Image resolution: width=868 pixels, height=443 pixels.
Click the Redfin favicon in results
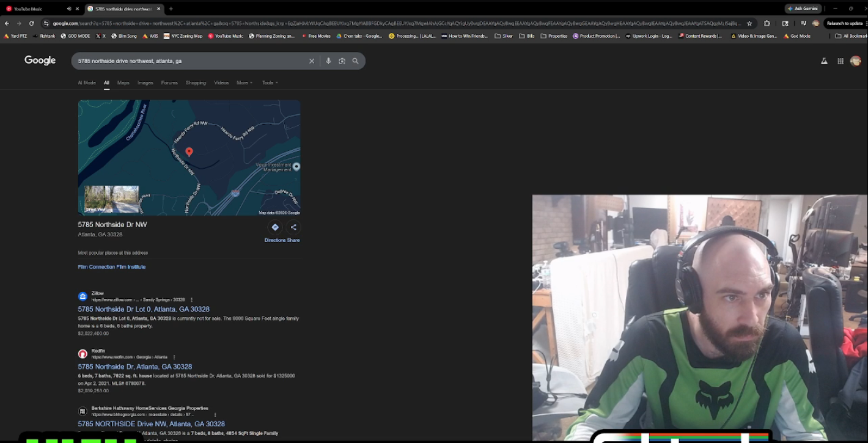(x=83, y=354)
